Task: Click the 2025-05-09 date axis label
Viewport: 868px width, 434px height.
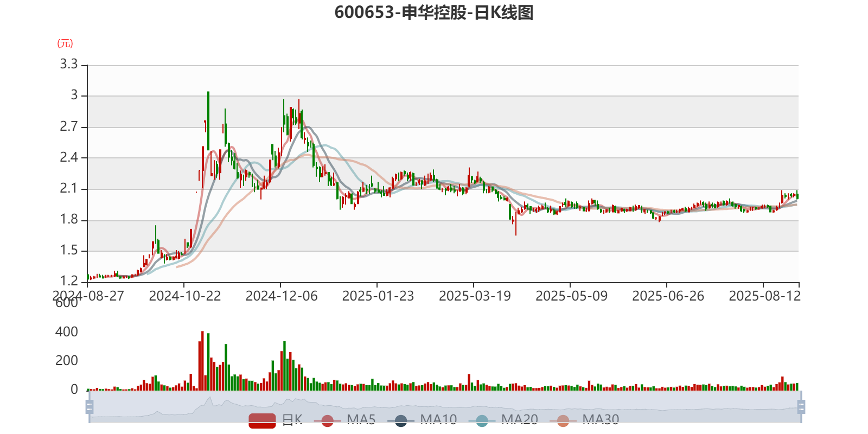Action: coord(571,296)
